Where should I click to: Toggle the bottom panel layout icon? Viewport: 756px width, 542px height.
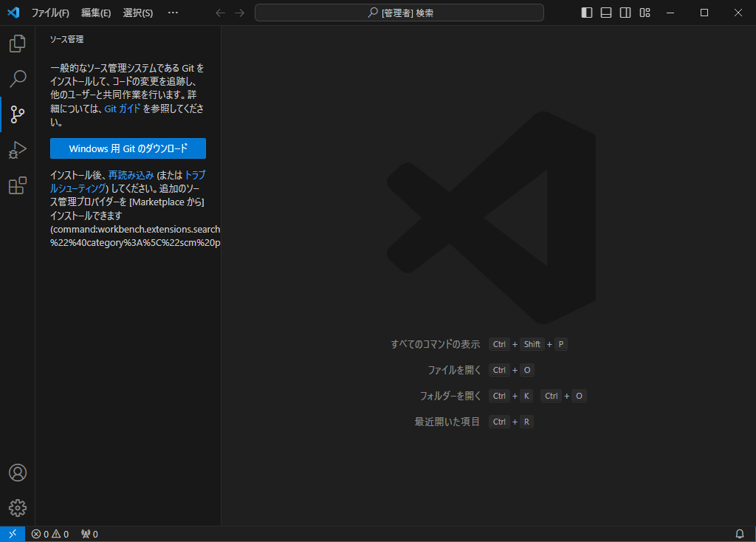pyautogui.click(x=606, y=13)
